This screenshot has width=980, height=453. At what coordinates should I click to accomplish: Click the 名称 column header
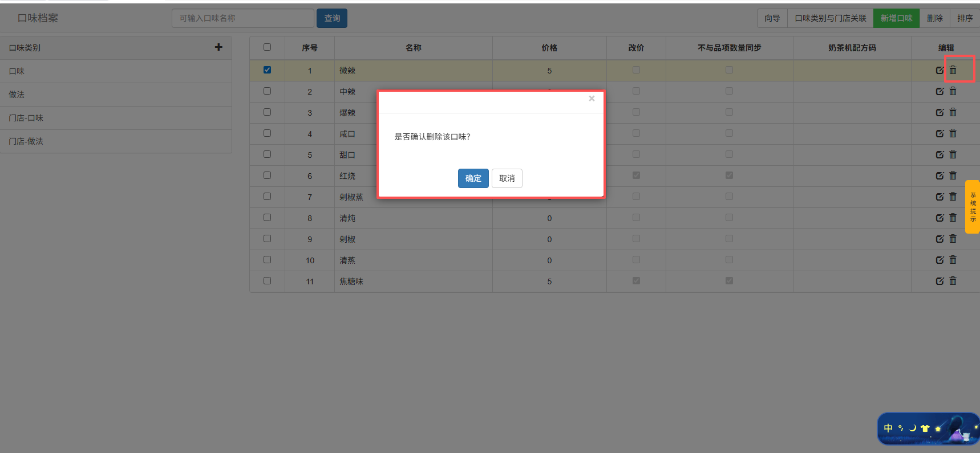pos(414,48)
